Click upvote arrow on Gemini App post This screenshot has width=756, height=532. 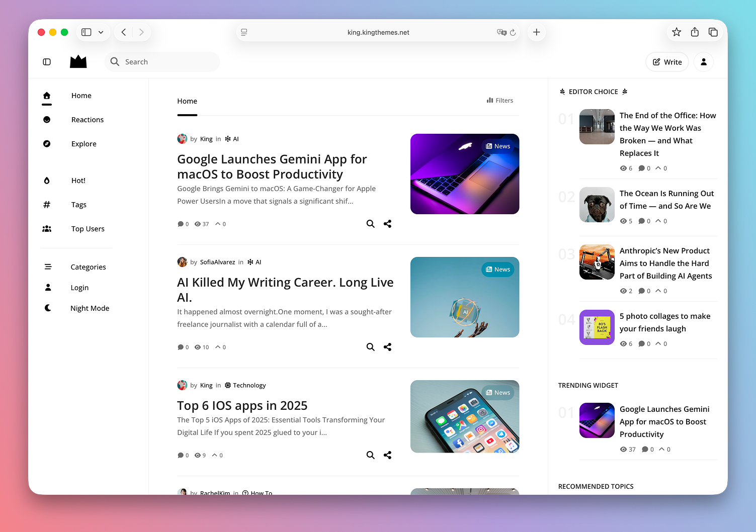218,224
